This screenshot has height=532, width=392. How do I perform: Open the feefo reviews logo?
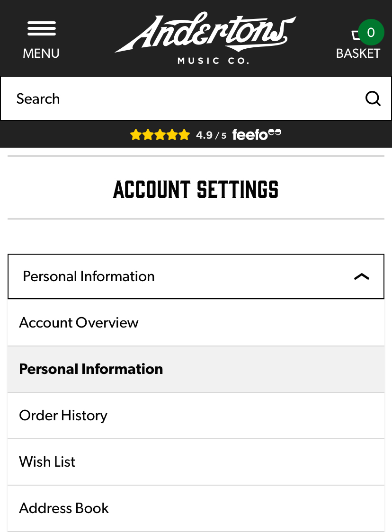[x=257, y=134]
